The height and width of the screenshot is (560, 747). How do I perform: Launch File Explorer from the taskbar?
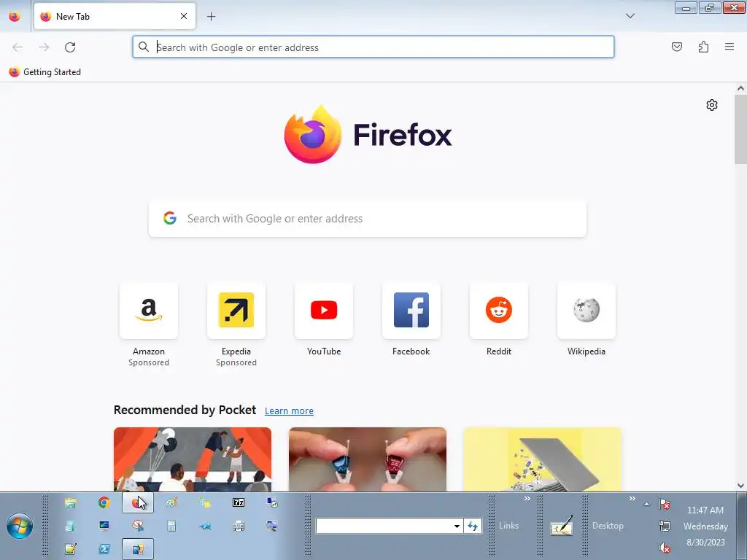(70, 502)
